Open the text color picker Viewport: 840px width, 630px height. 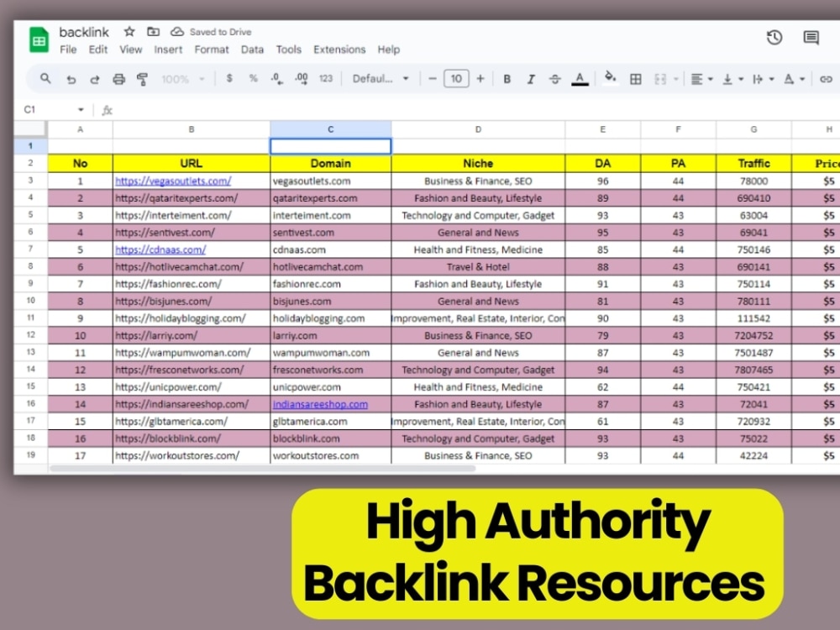[580, 79]
